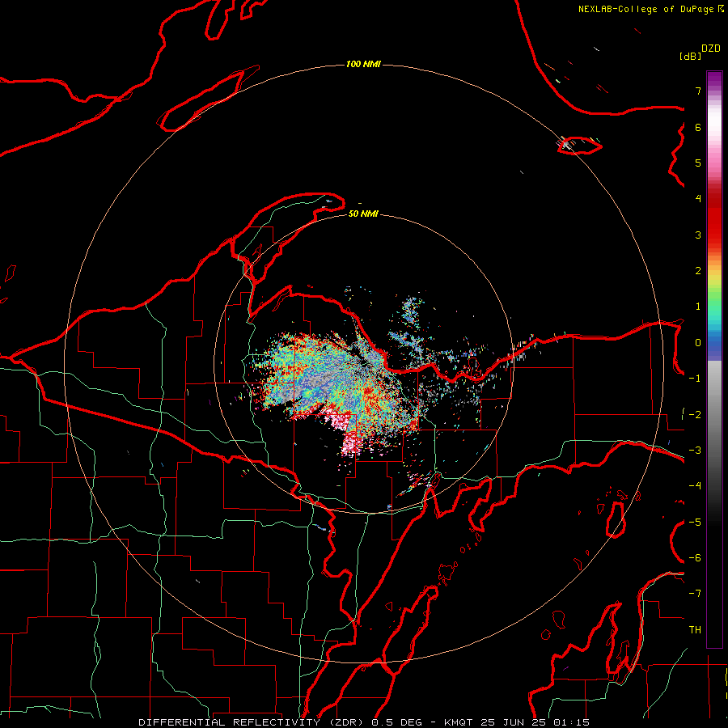
Task: Click the NEXLAB-College of DuPage watermark text
Action: [650, 9]
